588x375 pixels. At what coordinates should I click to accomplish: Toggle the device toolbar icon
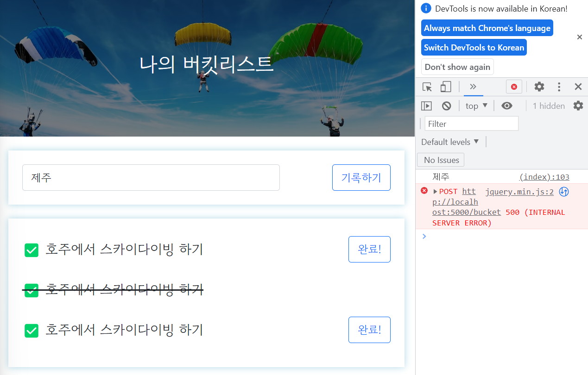pyautogui.click(x=446, y=87)
